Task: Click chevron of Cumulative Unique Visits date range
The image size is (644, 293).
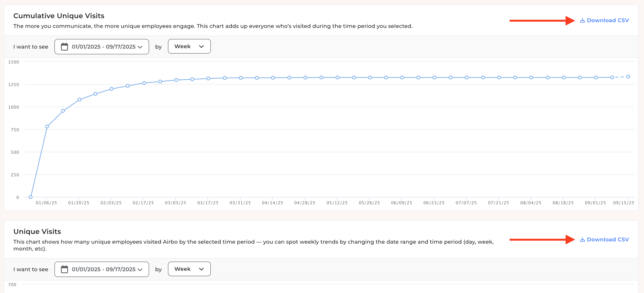Action: tap(140, 47)
